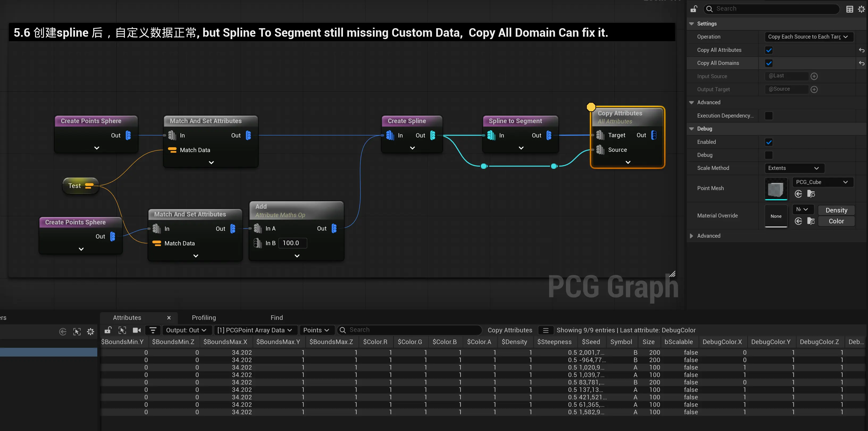Screen dimensions: 868x431
Task: Enable the Execution Dependency checkbox
Action: pos(769,116)
